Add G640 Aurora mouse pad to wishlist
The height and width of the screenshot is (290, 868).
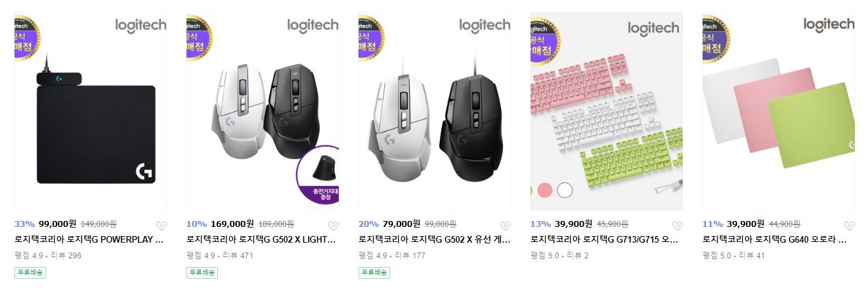pyautogui.click(x=850, y=226)
